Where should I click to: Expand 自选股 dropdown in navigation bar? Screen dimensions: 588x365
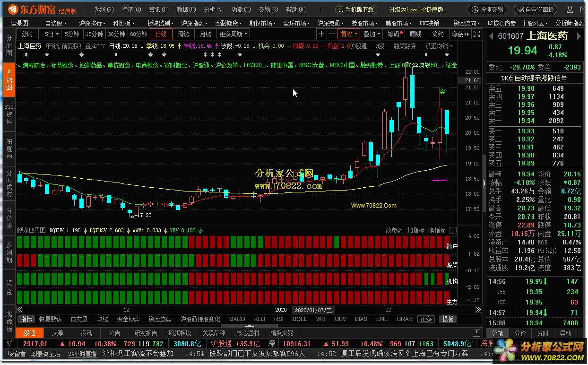point(56,23)
